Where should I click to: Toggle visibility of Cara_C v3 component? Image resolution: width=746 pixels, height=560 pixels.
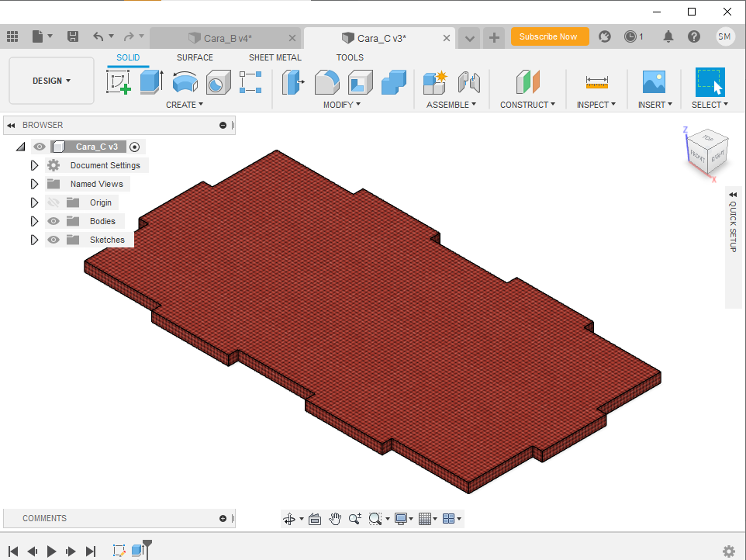40,147
